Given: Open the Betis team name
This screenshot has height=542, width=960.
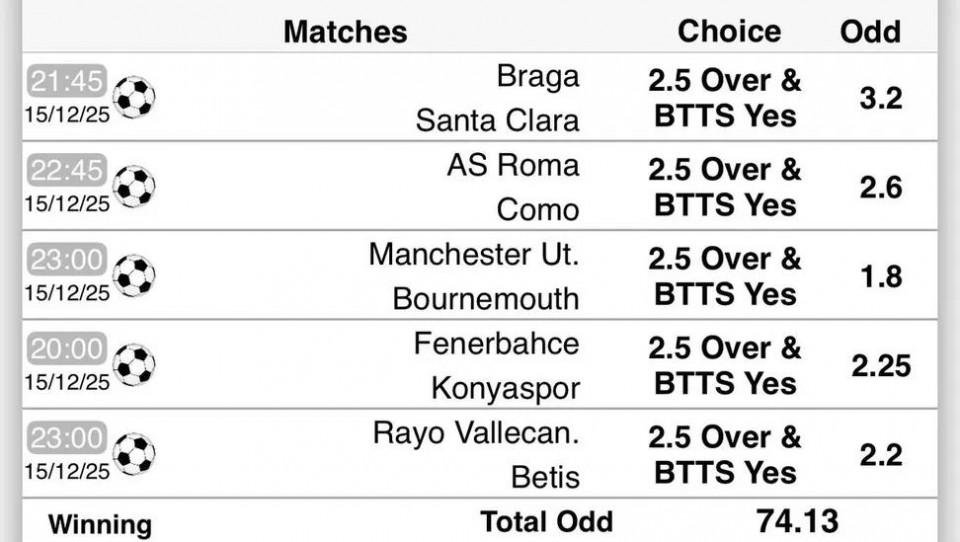Looking at the screenshot, I should [545, 477].
